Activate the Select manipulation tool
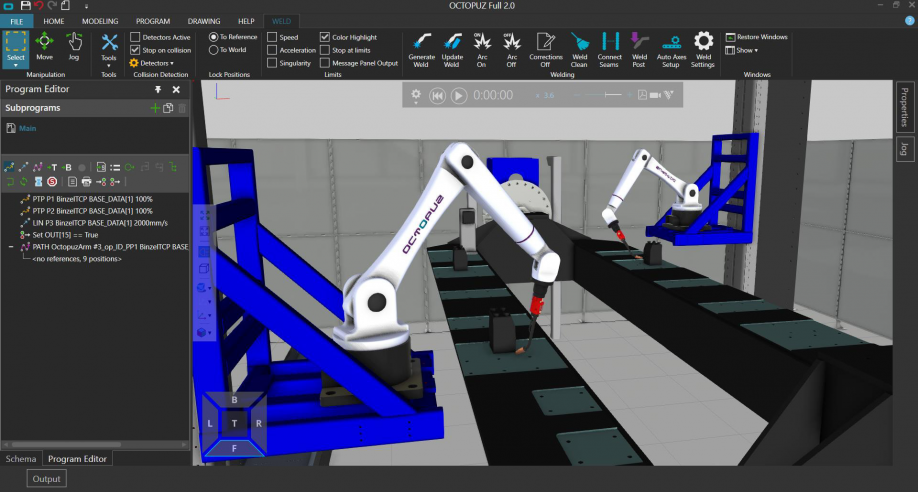Screen dimensions: 918x492 click(16, 48)
